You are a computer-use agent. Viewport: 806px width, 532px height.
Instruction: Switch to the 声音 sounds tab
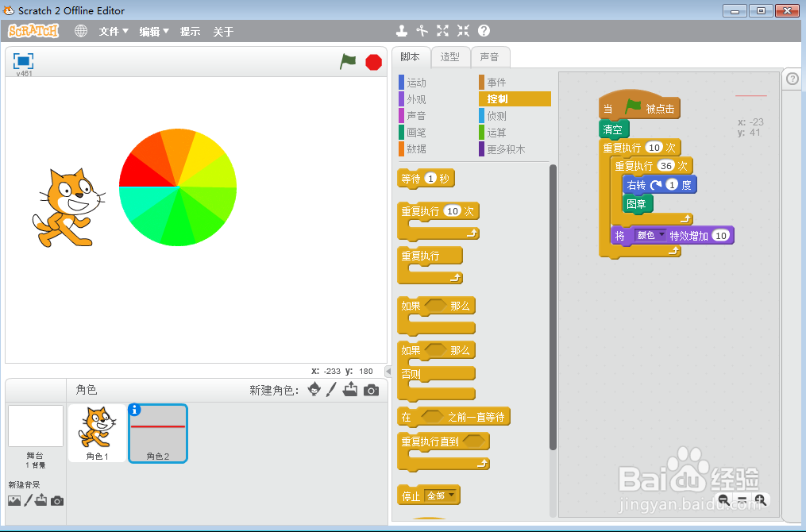tap(490, 57)
